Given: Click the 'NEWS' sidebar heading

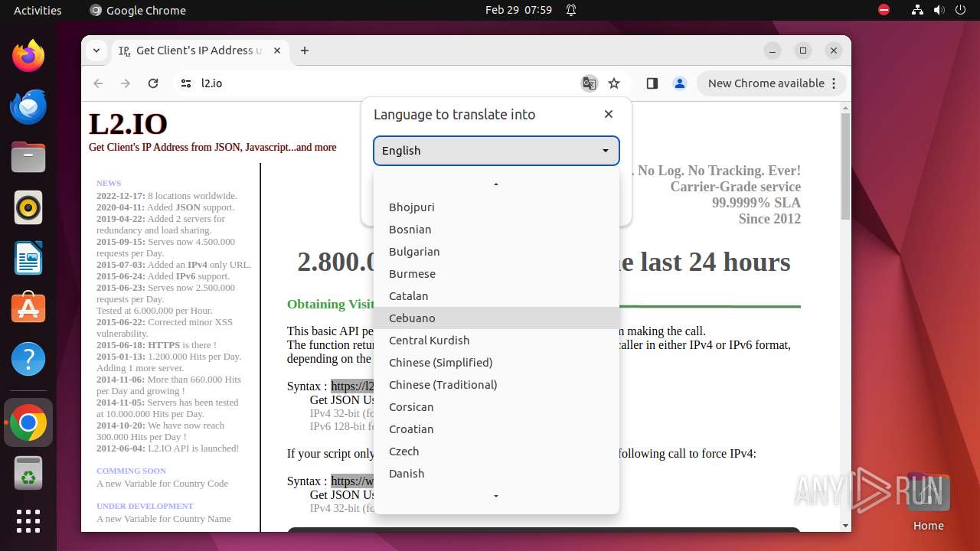Looking at the screenshot, I should (109, 183).
